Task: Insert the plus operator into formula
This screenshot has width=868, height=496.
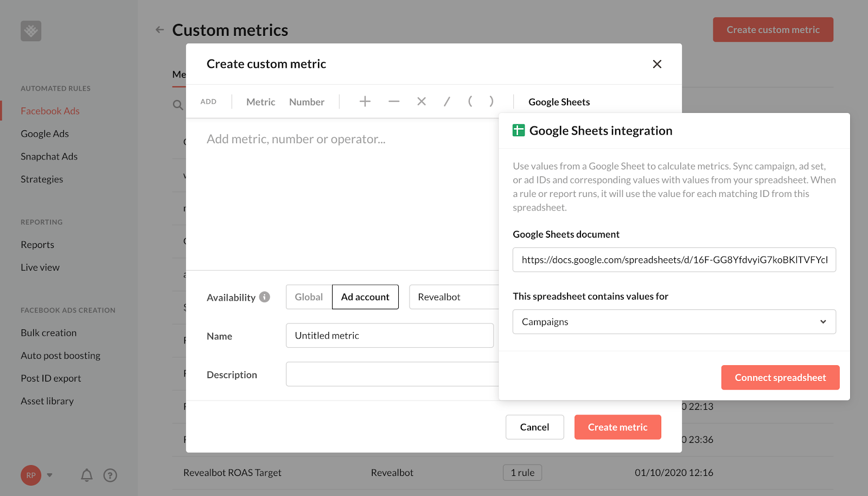Action: 365,101
